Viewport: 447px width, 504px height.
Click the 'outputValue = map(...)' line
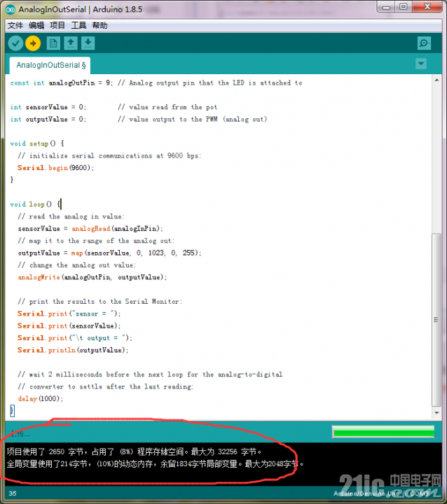tap(109, 253)
